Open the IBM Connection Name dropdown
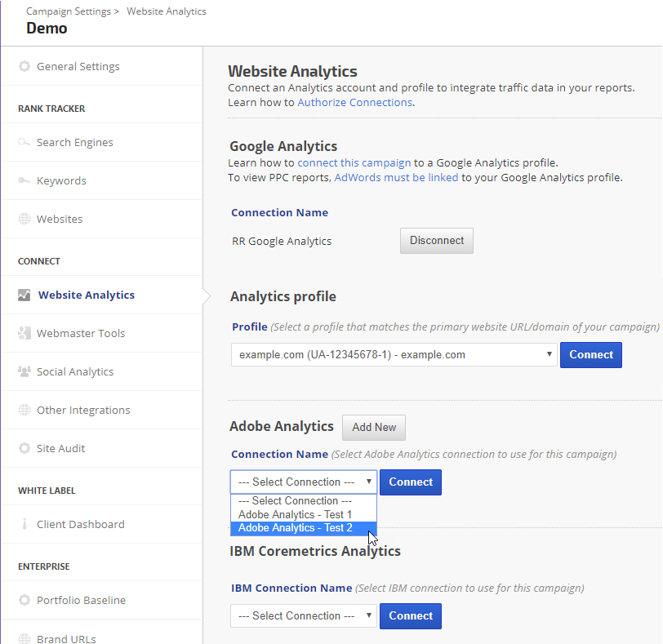The height and width of the screenshot is (644, 663). pos(303,616)
